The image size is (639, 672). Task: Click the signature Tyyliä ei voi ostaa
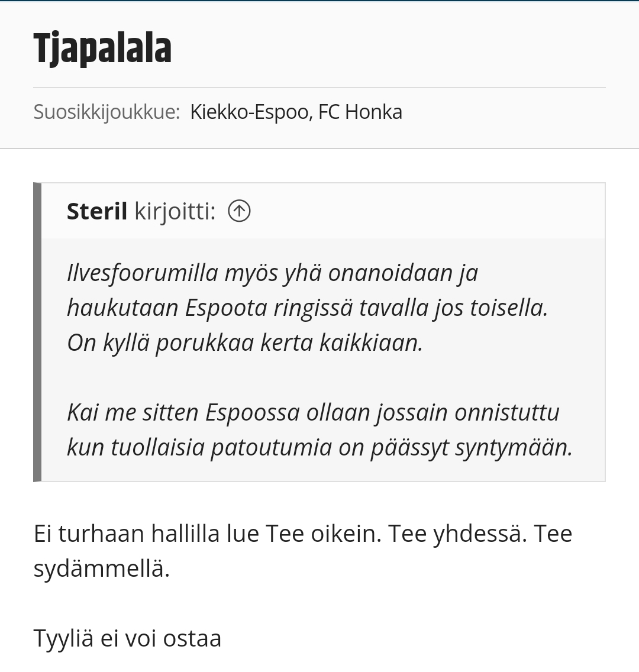click(127, 638)
